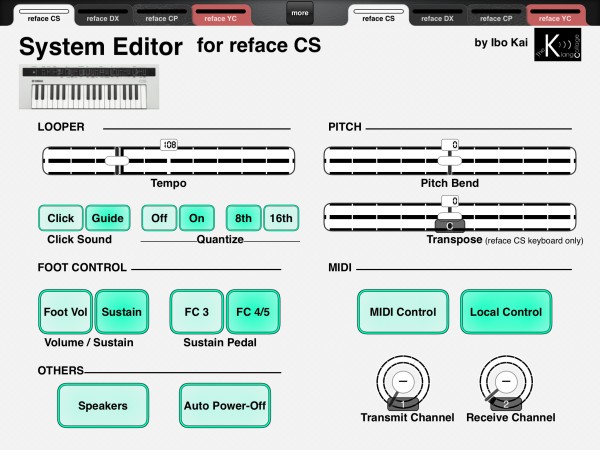Click the more button in top bar
The image size is (600, 450).
tap(300, 13)
